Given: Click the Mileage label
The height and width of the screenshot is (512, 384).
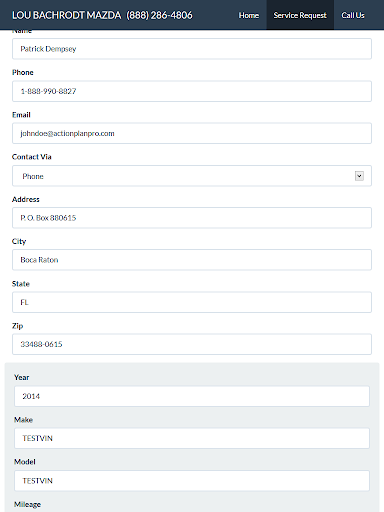Looking at the screenshot, I should coord(27,504).
